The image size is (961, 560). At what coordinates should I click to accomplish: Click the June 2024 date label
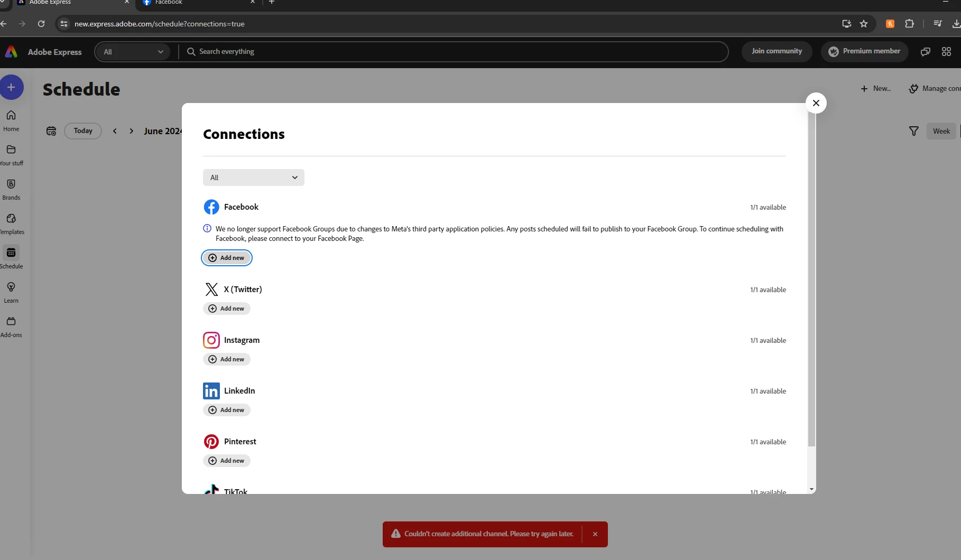(x=163, y=131)
